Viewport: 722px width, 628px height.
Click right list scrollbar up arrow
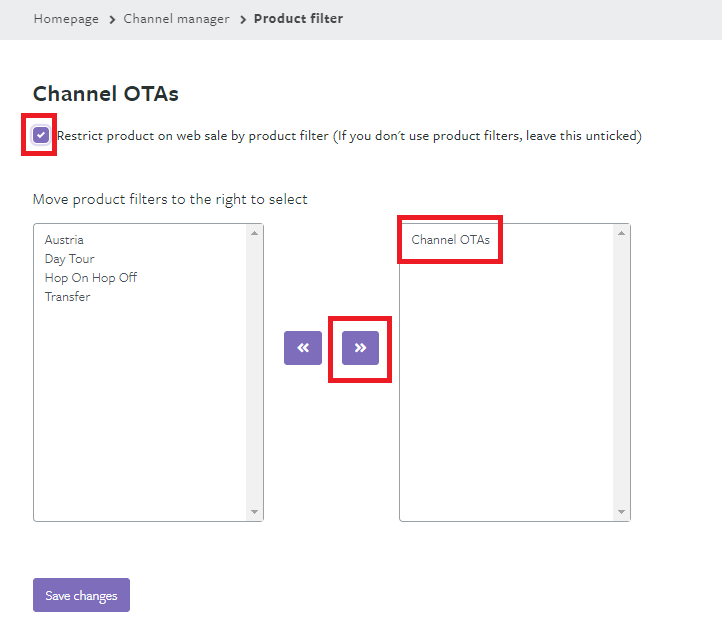[622, 233]
